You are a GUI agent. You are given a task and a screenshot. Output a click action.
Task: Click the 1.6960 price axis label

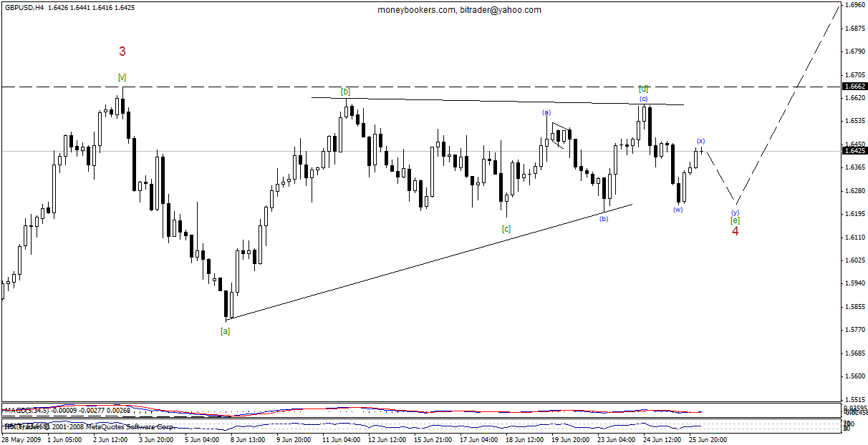[x=856, y=5]
